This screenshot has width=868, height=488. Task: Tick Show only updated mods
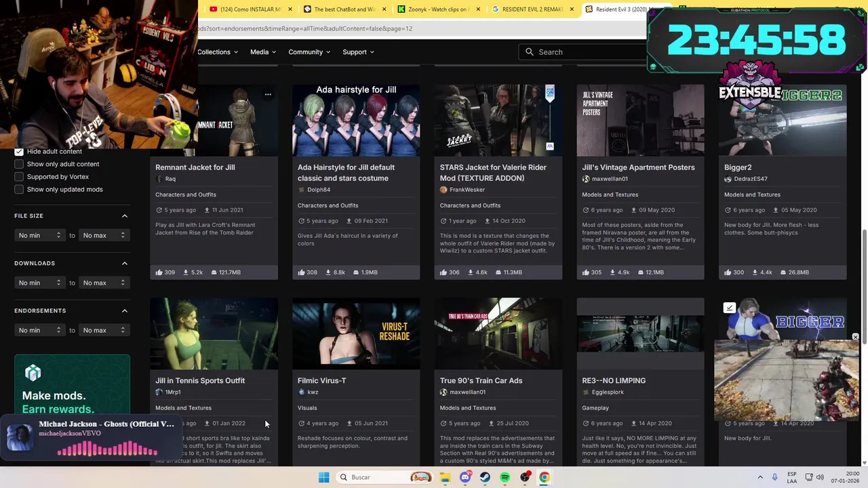coord(19,190)
